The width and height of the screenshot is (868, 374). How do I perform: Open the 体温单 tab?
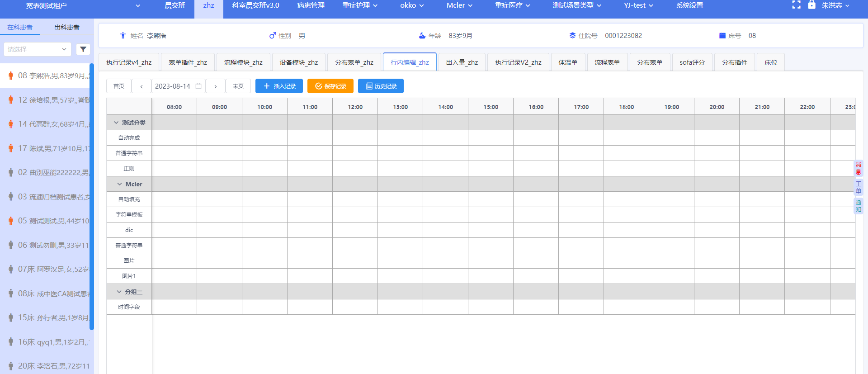[568, 62]
